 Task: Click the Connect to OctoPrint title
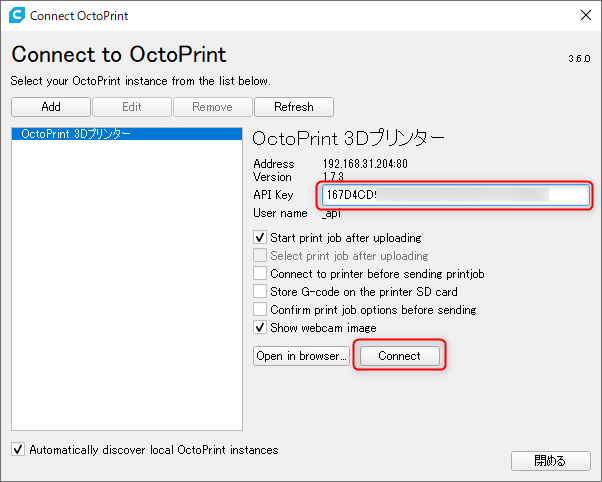tap(119, 54)
